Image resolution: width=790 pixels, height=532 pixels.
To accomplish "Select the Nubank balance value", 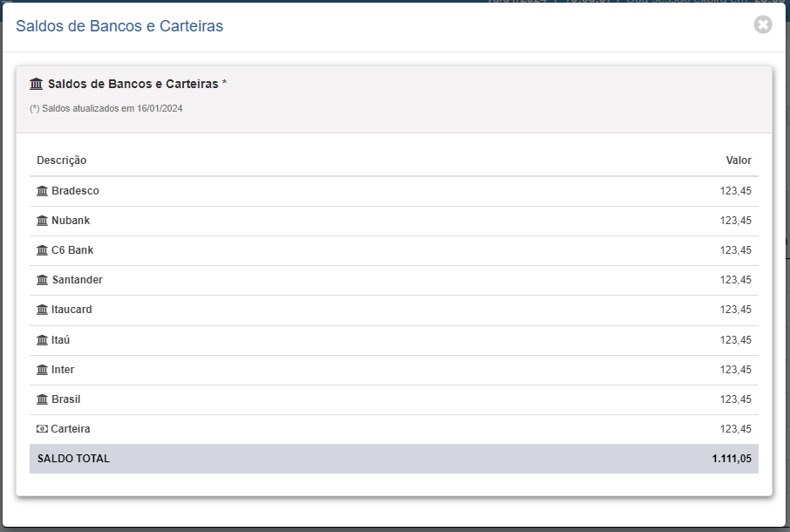I will (736, 221).
